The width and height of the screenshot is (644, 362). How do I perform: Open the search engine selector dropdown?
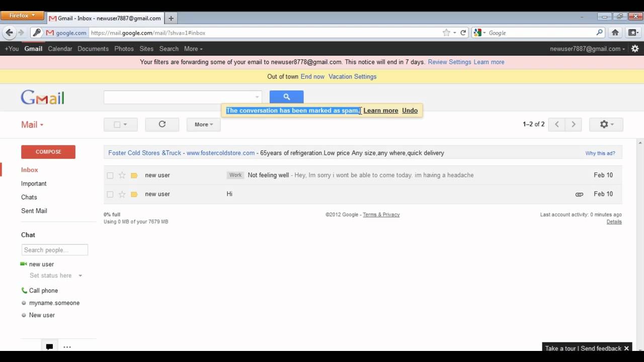[479, 33]
